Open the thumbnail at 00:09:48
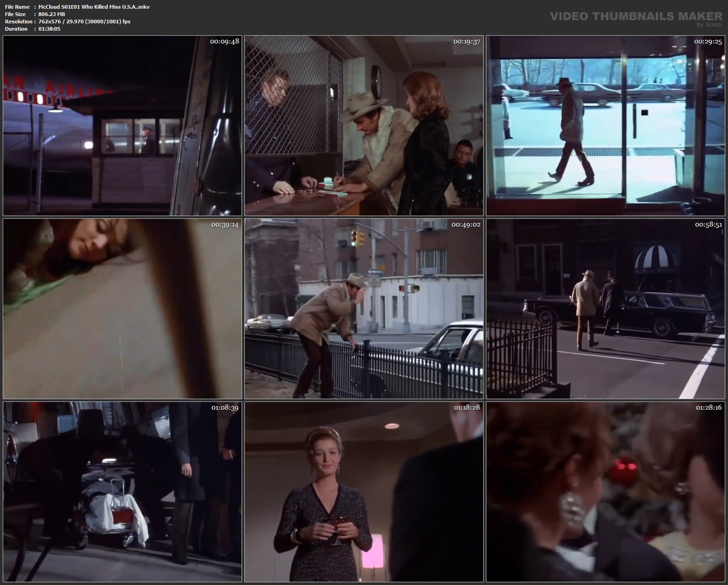This screenshot has height=585, width=728. [122, 125]
